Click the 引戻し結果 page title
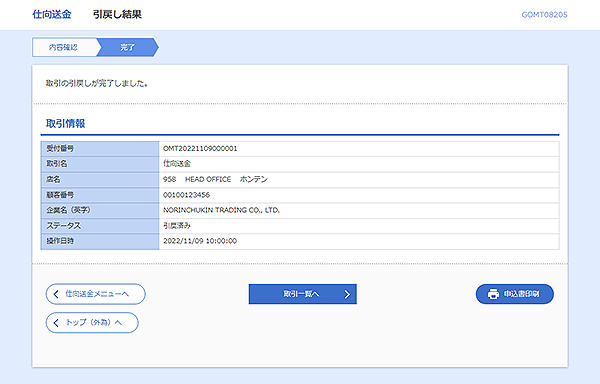The height and width of the screenshot is (384, 600). point(117,15)
